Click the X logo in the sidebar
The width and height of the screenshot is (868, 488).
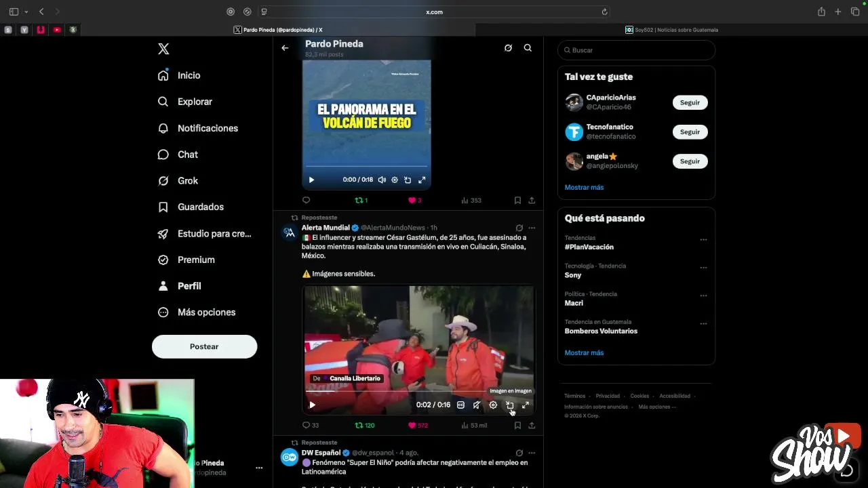(163, 49)
